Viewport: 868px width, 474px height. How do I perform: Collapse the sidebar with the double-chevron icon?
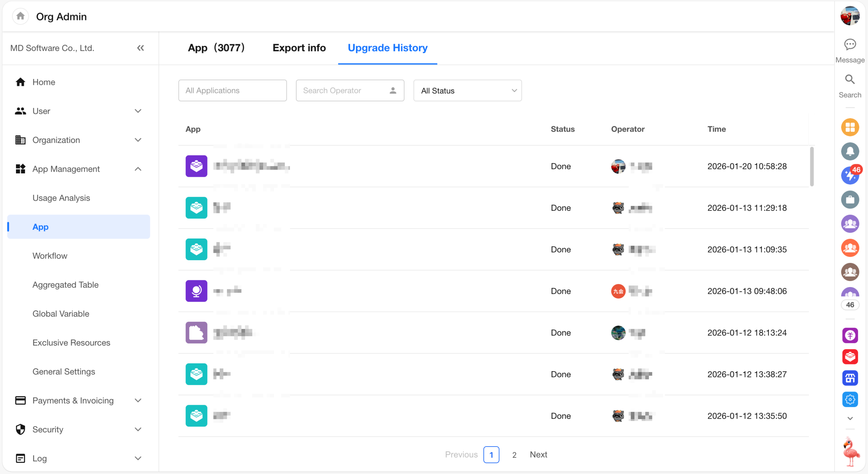pos(140,48)
